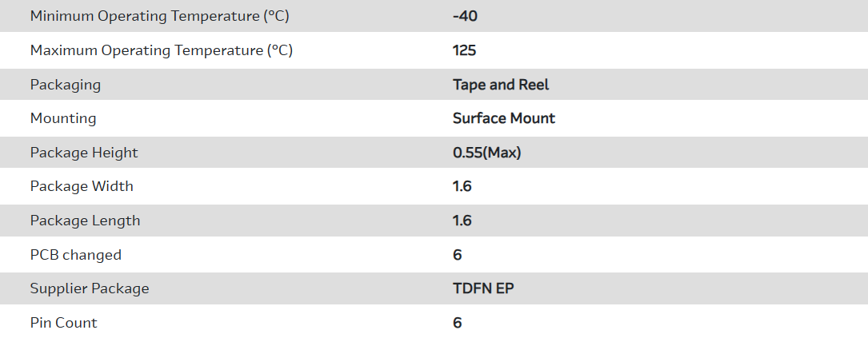868x338 pixels.
Task: Select the Tape and Reel value
Action: [501, 85]
